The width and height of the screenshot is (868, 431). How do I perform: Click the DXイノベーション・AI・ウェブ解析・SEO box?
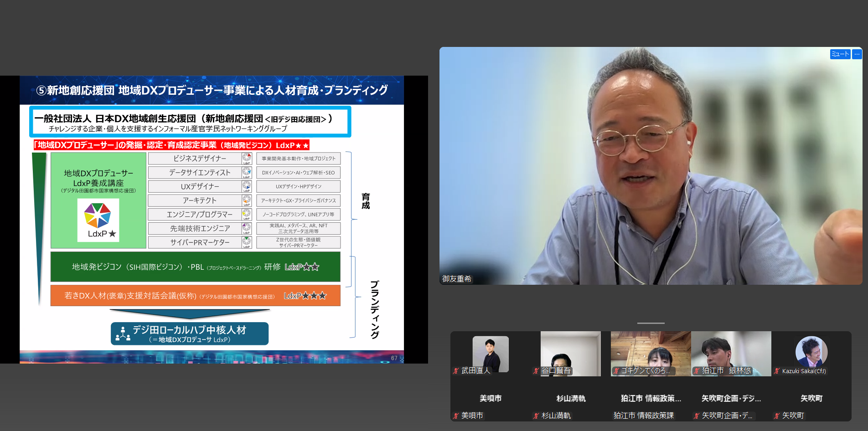pos(299,173)
